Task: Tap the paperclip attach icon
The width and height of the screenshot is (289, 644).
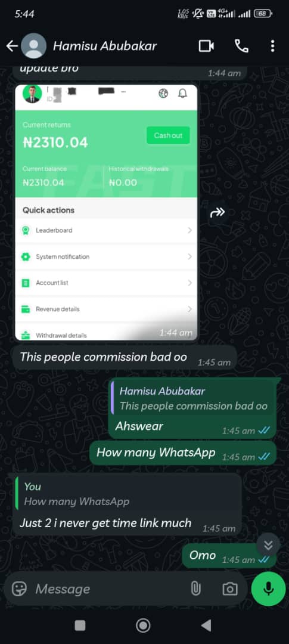Action: tap(195, 589)
